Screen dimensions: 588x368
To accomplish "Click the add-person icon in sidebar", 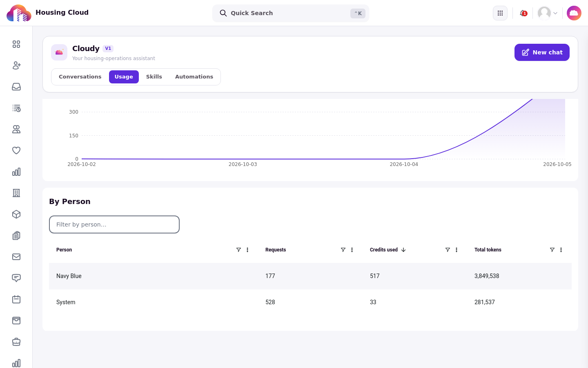I will [x=16, y=65].
